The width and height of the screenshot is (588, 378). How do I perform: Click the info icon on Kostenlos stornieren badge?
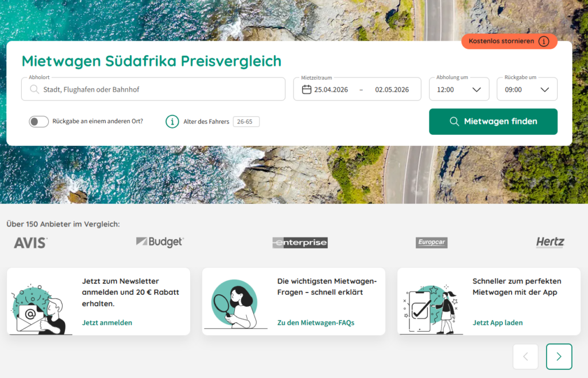544,41
